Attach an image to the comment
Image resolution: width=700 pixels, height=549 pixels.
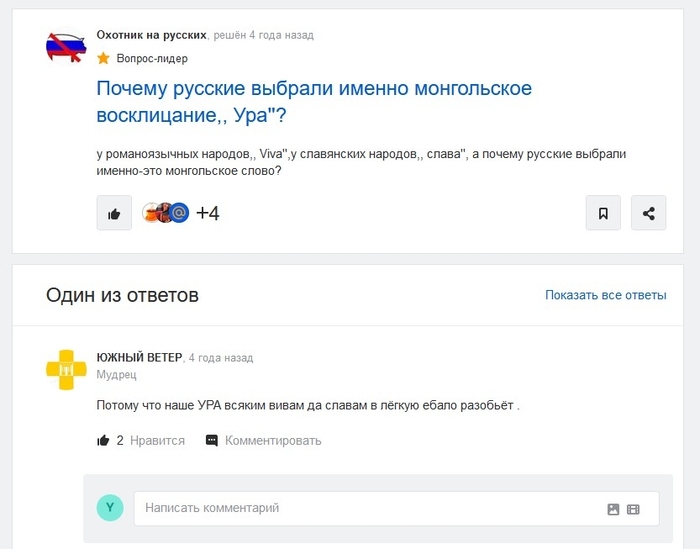click(613, 509)
